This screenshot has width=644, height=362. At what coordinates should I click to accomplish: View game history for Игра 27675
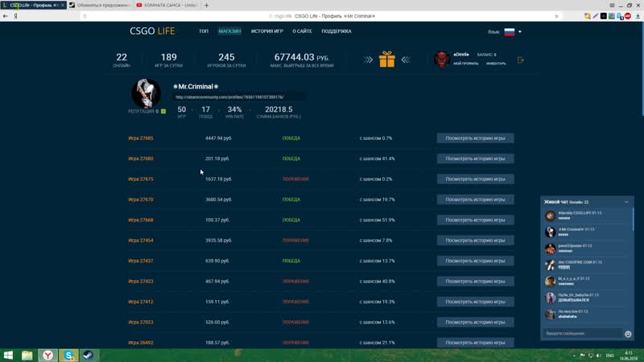[x=475, y=179]
